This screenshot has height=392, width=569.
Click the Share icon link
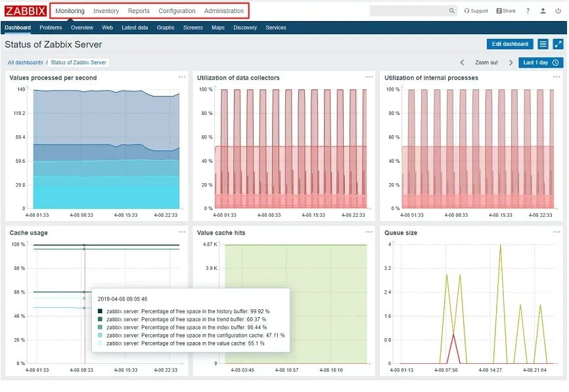[506, 11]
